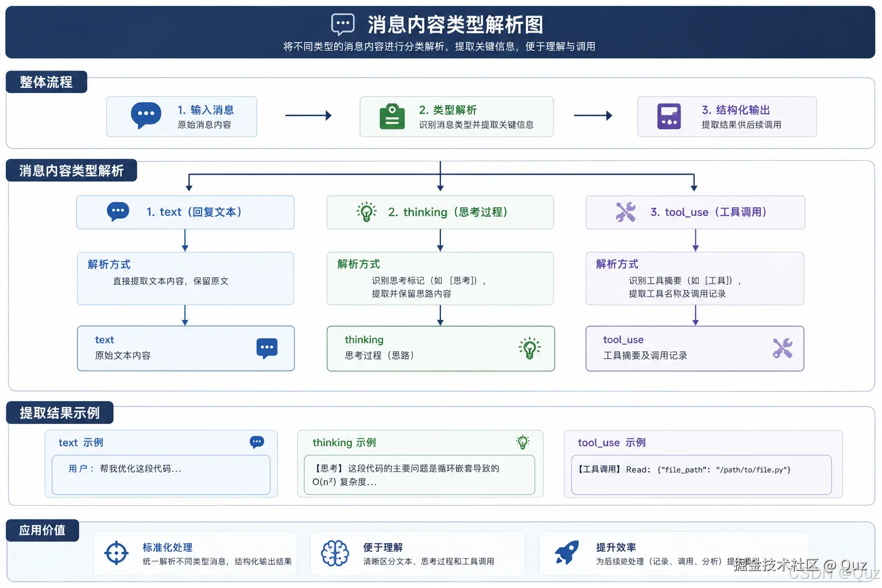Click the 工具摘要及调用记录 label
Image resolution: width=882 pixels, height=588 pixels.
pyautogui.click(x=645, y=355)
